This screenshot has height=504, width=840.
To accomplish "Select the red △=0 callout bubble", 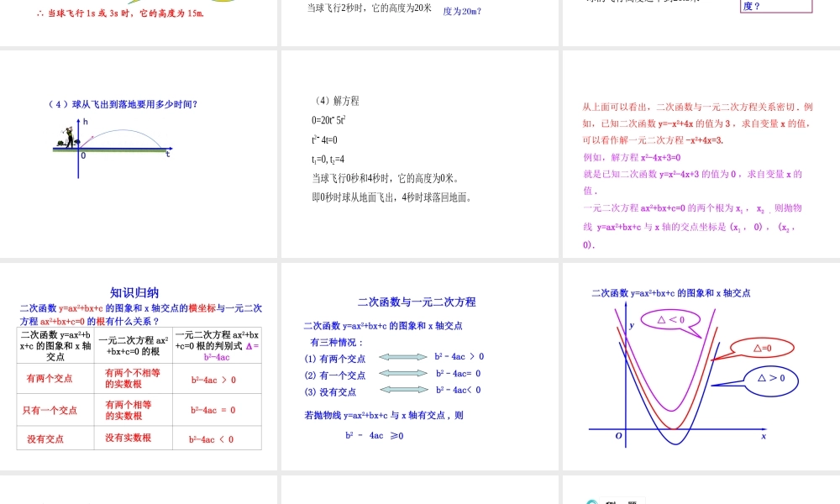I will coord(760,348).
